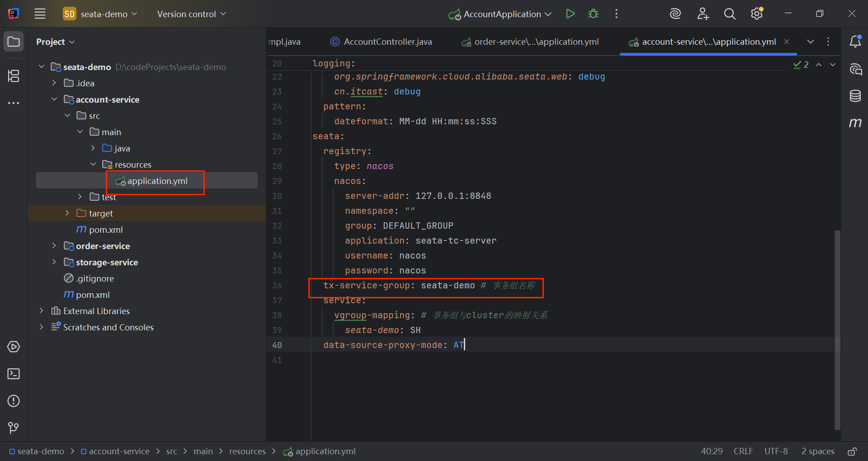Change UTF-8 file encoding
868x461 pixels.
point(776,452)
